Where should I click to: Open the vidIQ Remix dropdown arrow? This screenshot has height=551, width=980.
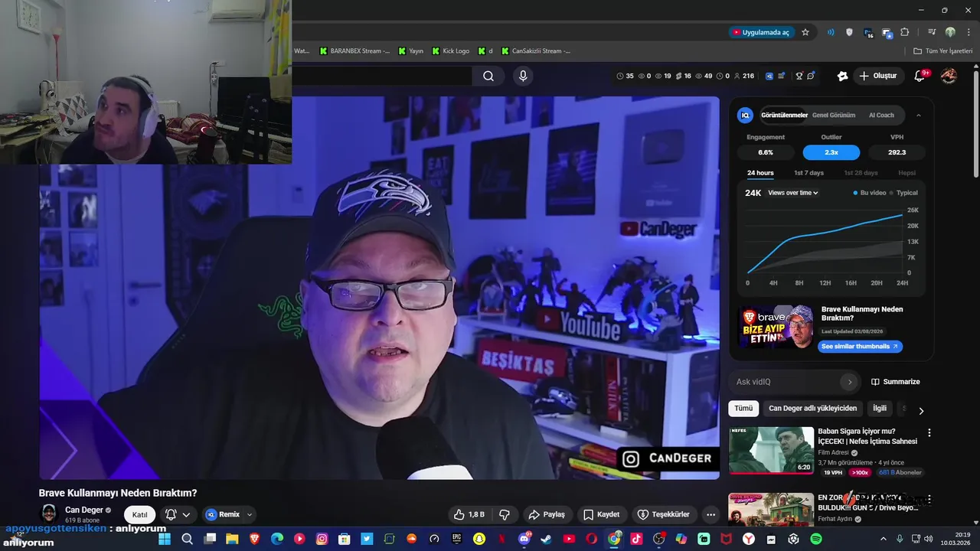250,514
